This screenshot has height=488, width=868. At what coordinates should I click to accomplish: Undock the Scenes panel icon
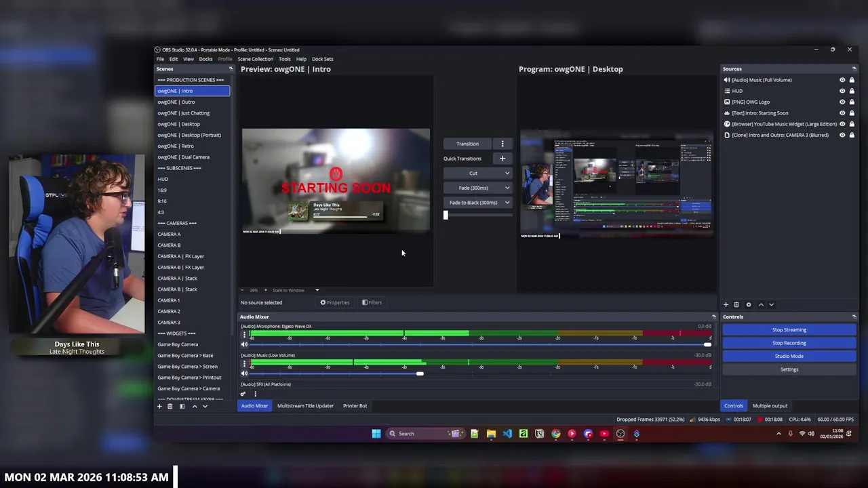231,69
